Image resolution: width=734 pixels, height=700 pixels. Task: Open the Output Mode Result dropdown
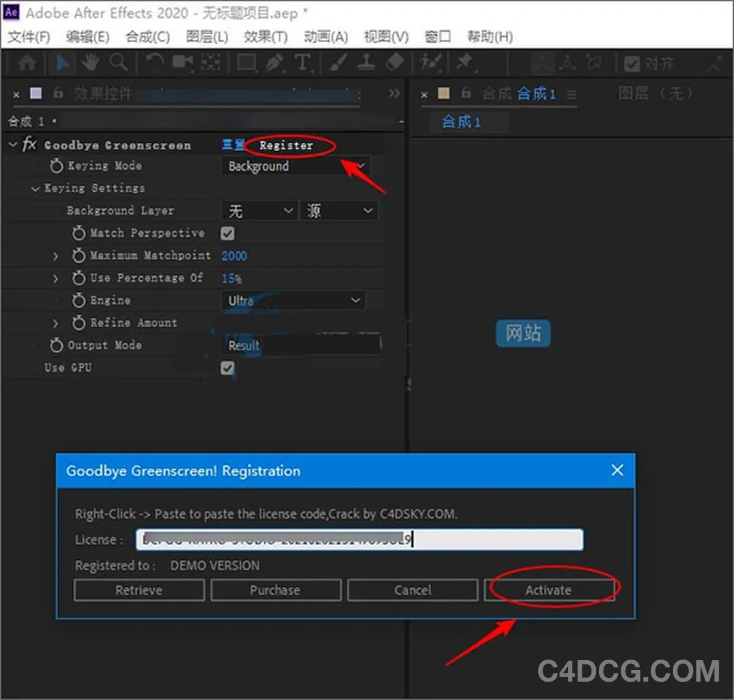coord(300,345)
